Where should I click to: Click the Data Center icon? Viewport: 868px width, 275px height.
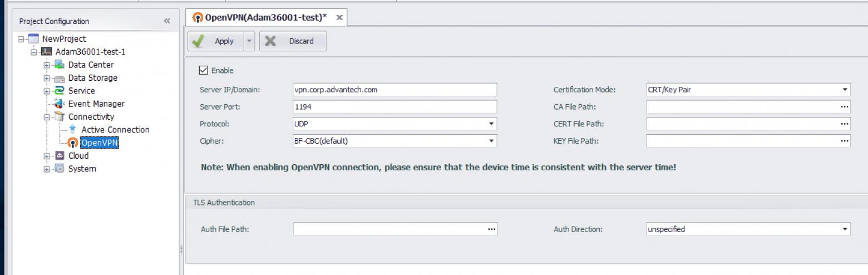pyautogui.click(x=59, y=65)
